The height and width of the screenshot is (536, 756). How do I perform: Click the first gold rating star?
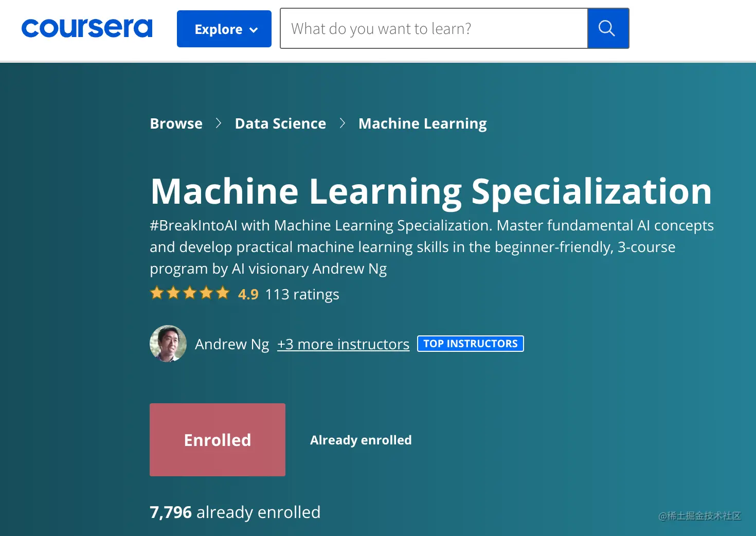click(157, 293)
